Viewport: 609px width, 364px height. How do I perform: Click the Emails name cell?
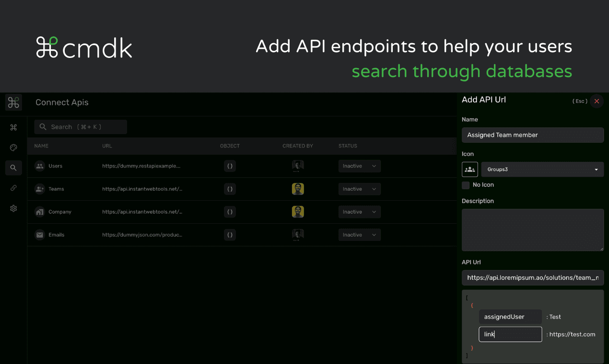click(x=56, y=235)
